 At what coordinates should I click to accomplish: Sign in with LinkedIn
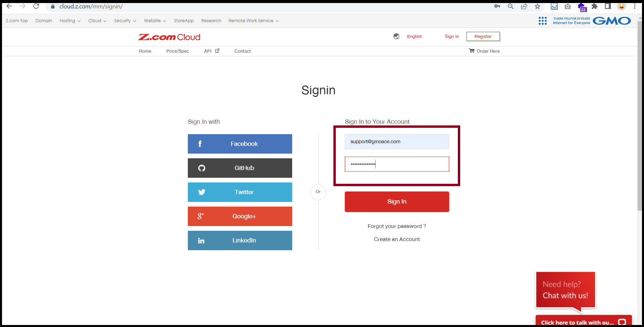click(240, 240)
